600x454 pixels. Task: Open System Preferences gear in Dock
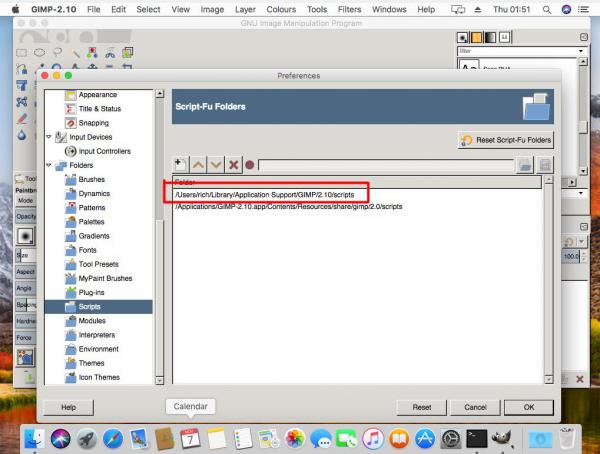pyautogui.click(x=451, y=439)
